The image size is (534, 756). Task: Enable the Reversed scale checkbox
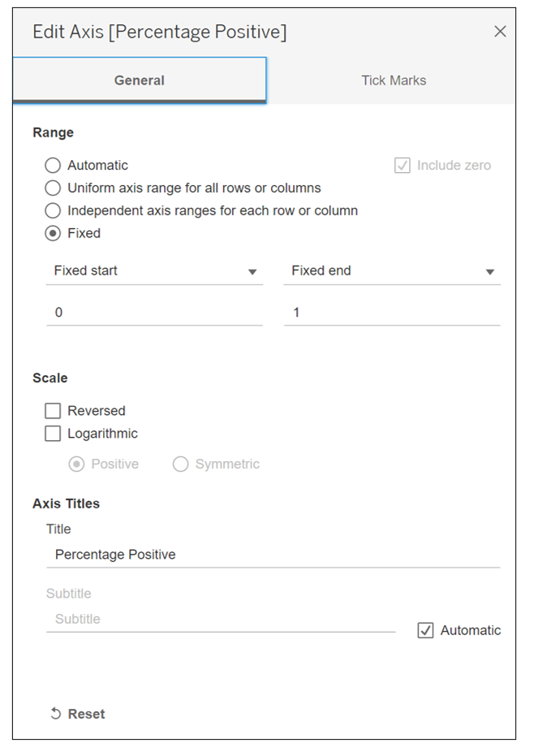click(x=54, y=411)
